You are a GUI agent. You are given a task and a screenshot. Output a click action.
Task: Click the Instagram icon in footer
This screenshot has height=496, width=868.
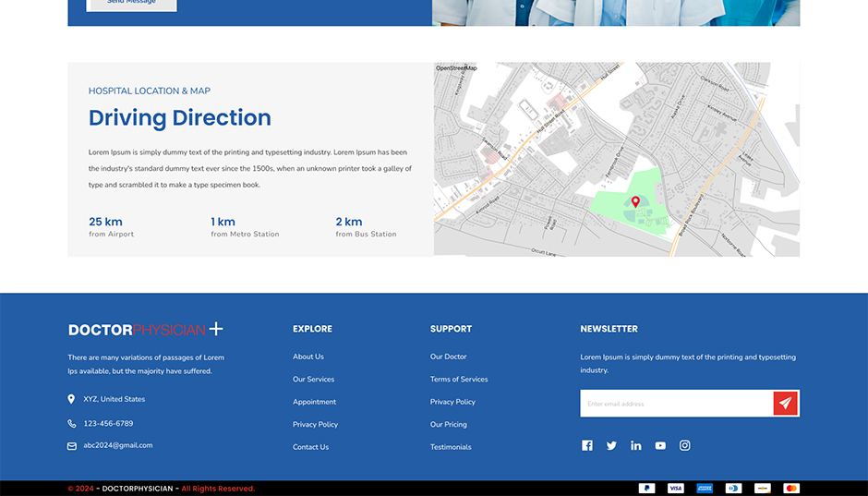[x=684, y=445]
